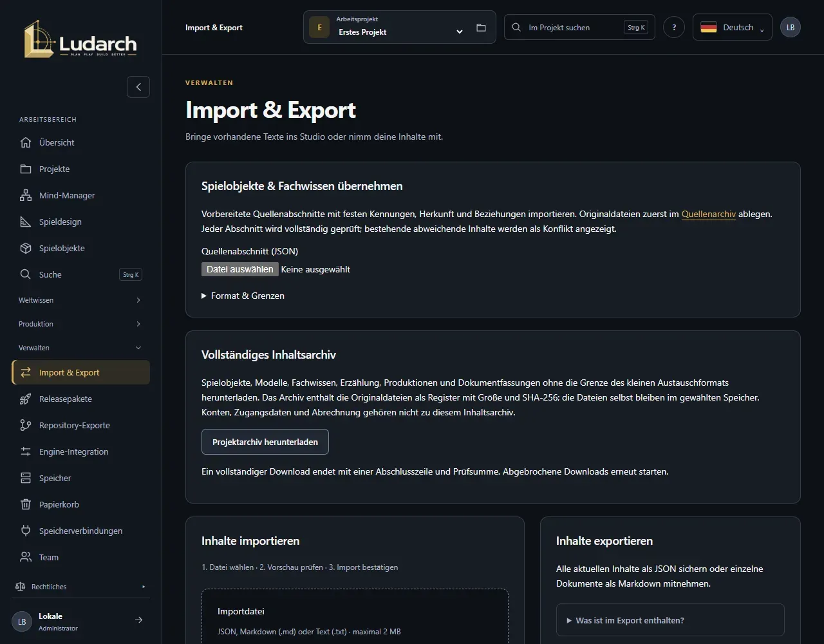The width and height of the screenshot is (824, 644).
Task: Open Suche in the sidebar
Action: pos(81,274)
